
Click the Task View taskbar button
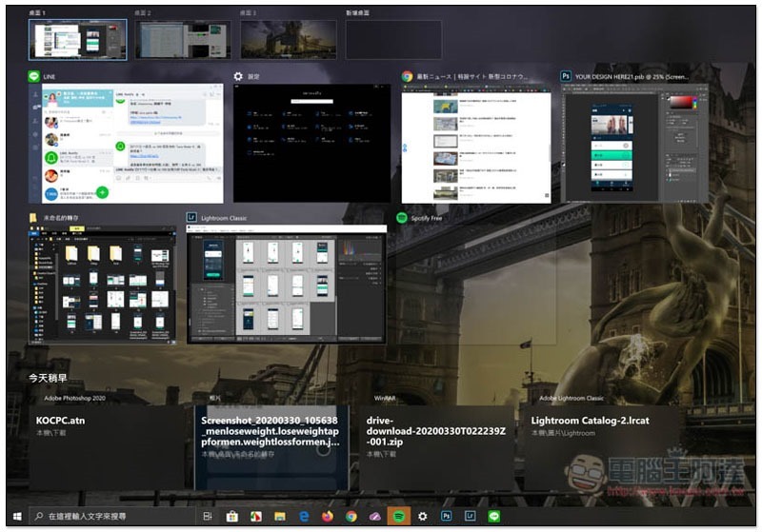pyautogui.click(x=208, y=516)
